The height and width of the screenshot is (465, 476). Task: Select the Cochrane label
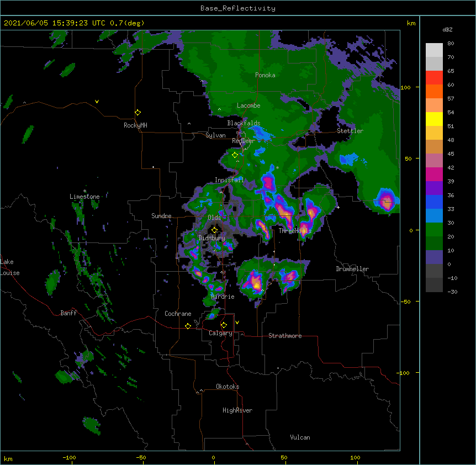click(178, 314)
